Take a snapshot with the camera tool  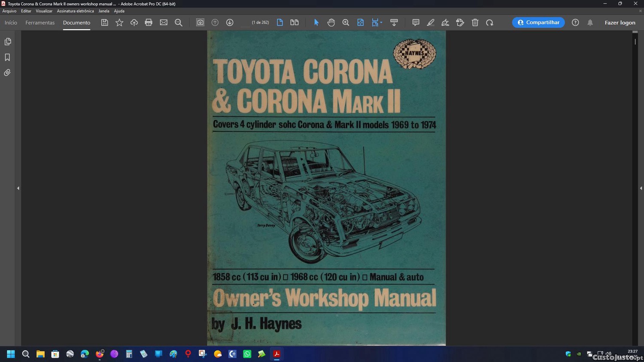200,22
